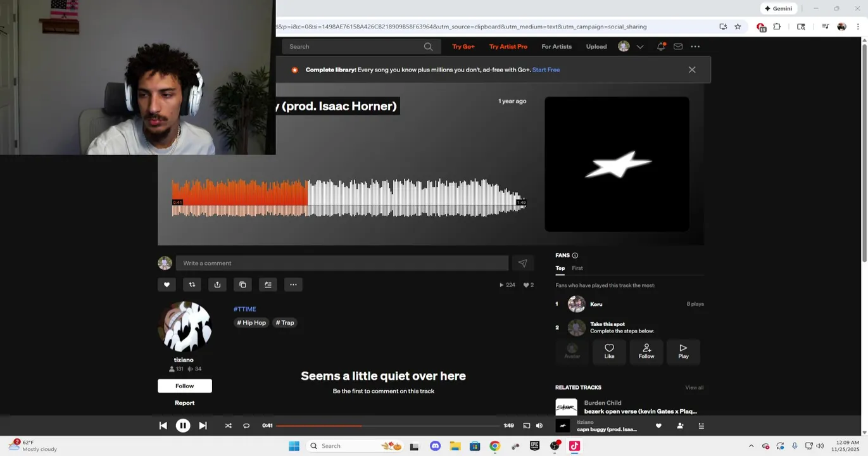Image resolution: width=868 pixels, height=456 pixels.
Task: Follow artist icon in the player bar
Action: [680, 426]
